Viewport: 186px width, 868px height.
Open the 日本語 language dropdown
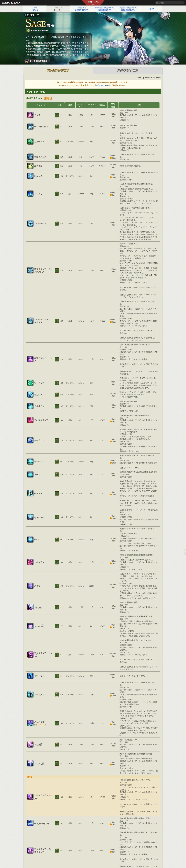pos(170,3)
